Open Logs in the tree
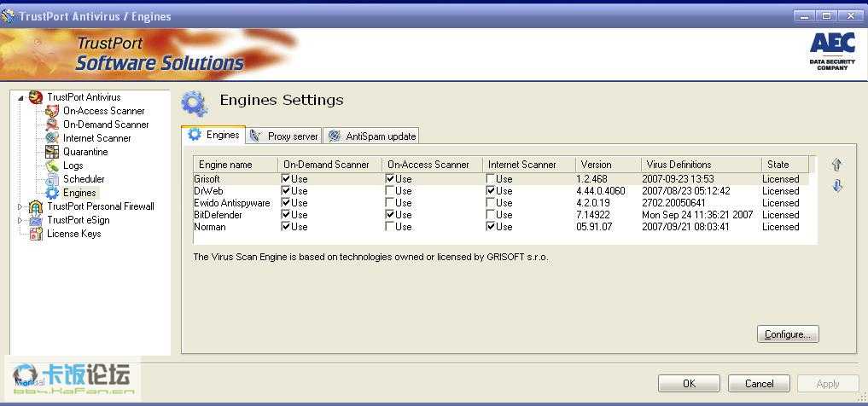 tap(73, 165)
